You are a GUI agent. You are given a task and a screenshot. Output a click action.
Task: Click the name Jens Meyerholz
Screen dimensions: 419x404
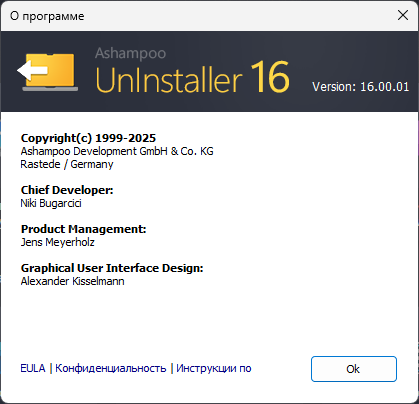pos(58,242)
